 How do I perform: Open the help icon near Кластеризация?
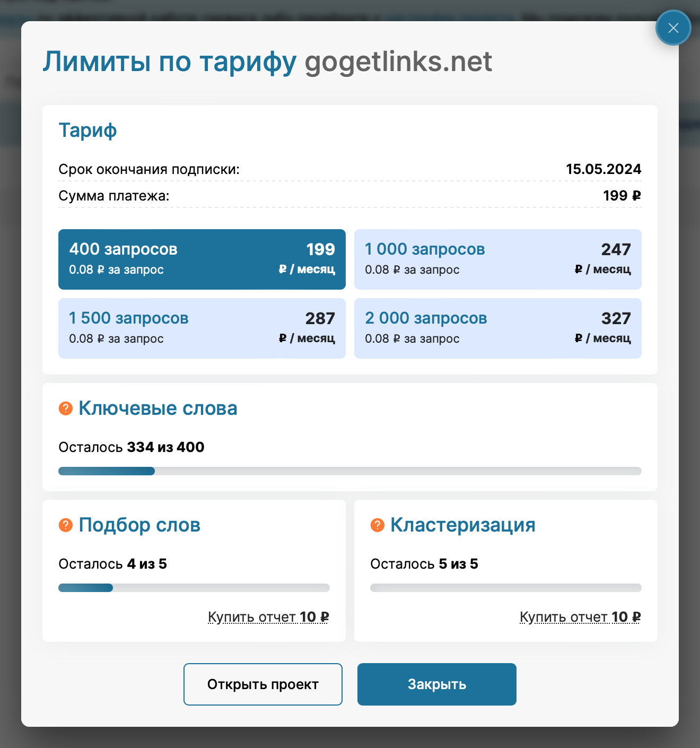tap(377, 525)
